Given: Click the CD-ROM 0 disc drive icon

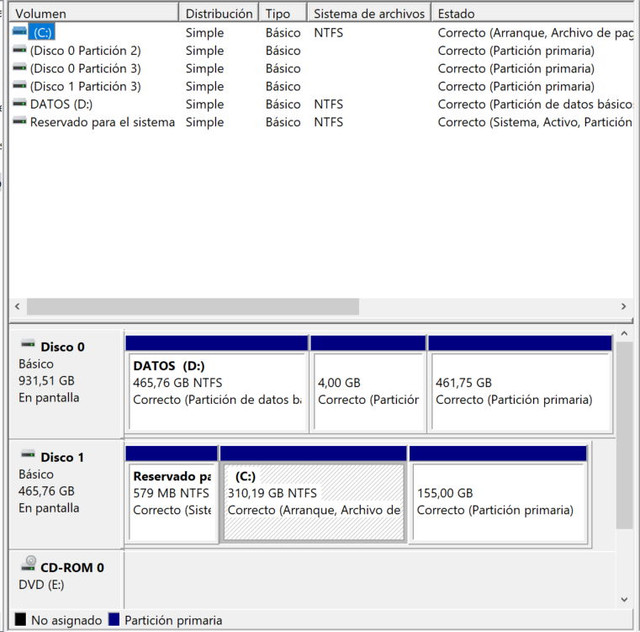Looking at the screenshot, I should coord(28,563).
